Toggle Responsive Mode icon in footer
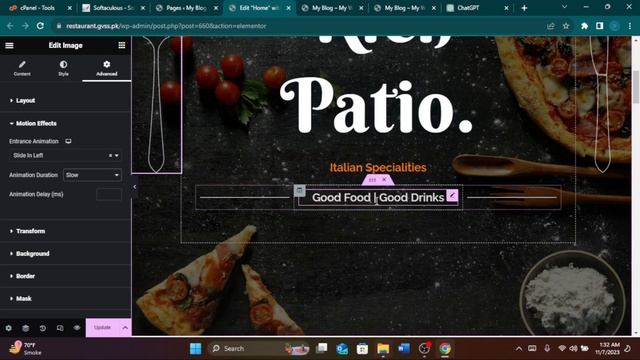 [60, 328]
